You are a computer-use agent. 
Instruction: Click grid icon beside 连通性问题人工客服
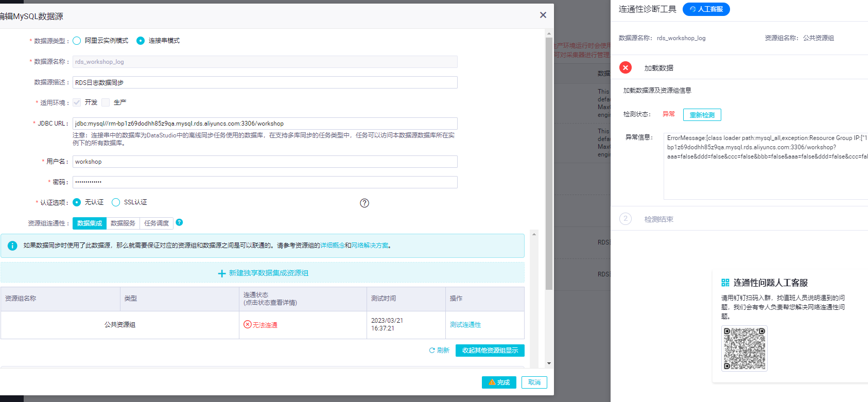pos(725,283)
